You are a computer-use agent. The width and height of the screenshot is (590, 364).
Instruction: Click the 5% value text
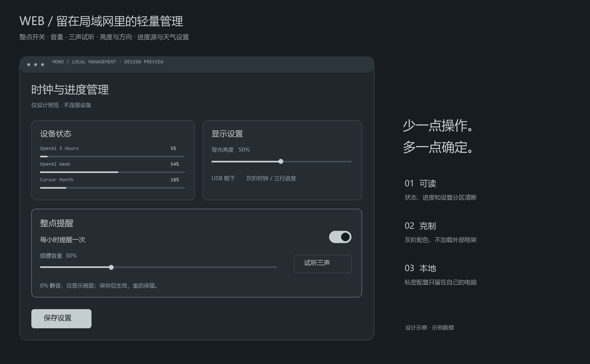(x=173, y=148)
